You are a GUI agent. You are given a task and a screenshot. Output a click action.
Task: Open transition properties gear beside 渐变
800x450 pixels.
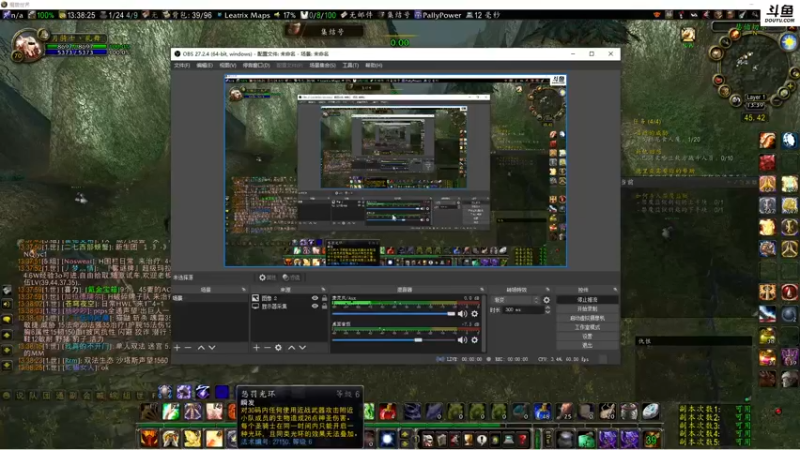coord(546,300)
